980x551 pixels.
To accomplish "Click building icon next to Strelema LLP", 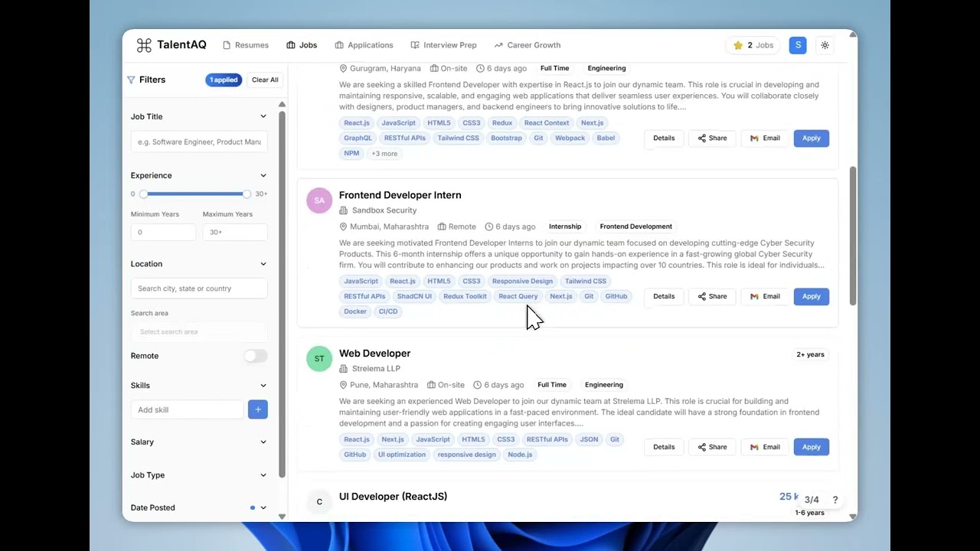I will [344, 369].
